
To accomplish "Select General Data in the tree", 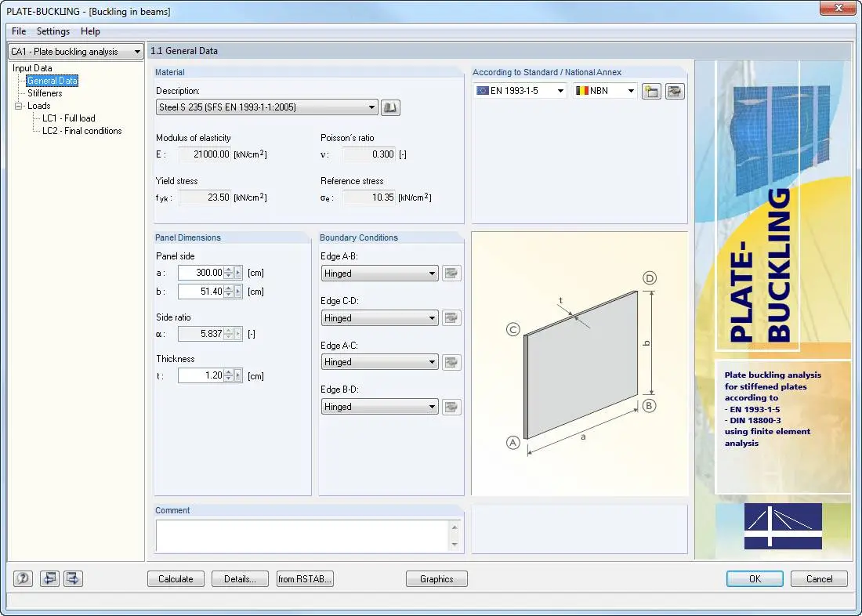I will 53,81.
